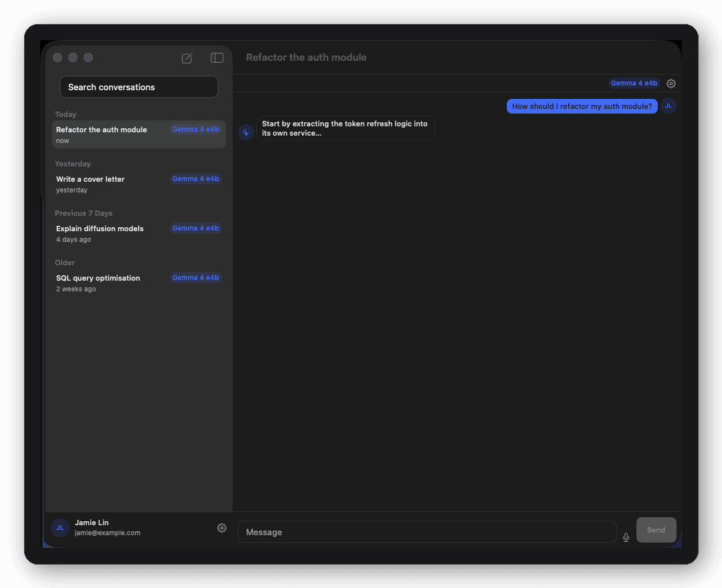
Task: Toggle the sidebar panel icon
Action: pos(217,57)
